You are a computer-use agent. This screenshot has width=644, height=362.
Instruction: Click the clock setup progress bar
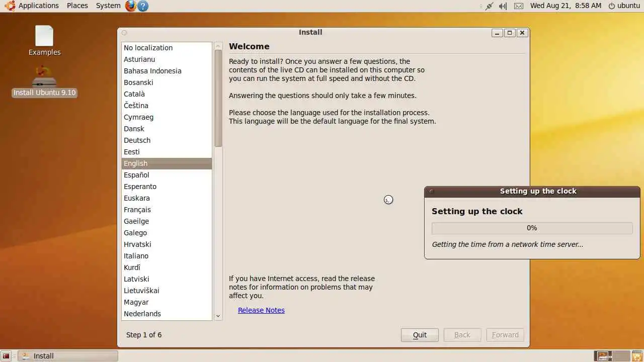[x=532, y=228]
